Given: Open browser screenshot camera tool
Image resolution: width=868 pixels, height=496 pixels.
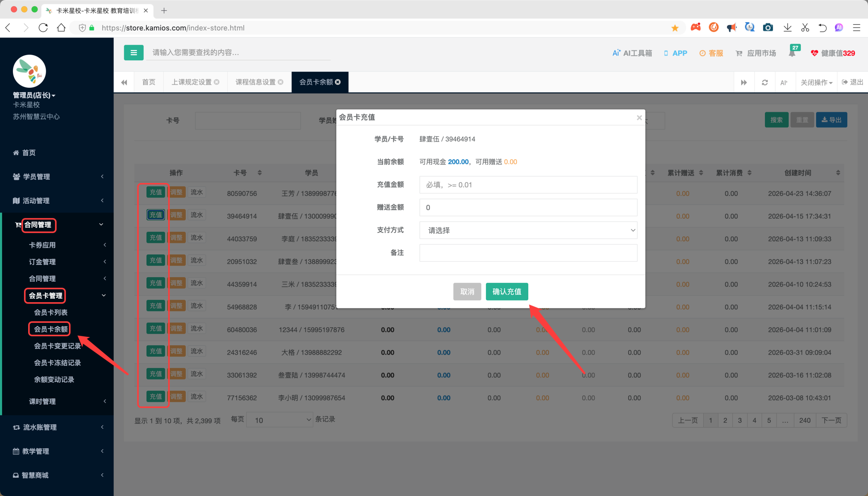Looking at the screenshot, I should click(x=768, y=27).
